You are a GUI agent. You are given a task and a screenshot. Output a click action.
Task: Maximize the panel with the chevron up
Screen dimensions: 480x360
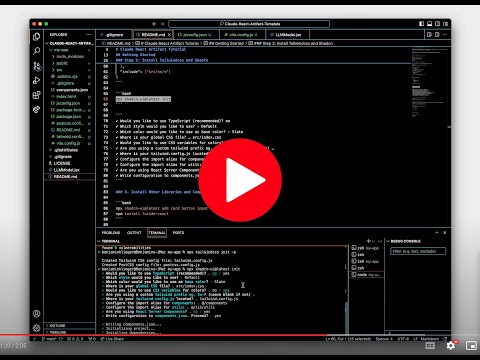click(x=437, y=233)
